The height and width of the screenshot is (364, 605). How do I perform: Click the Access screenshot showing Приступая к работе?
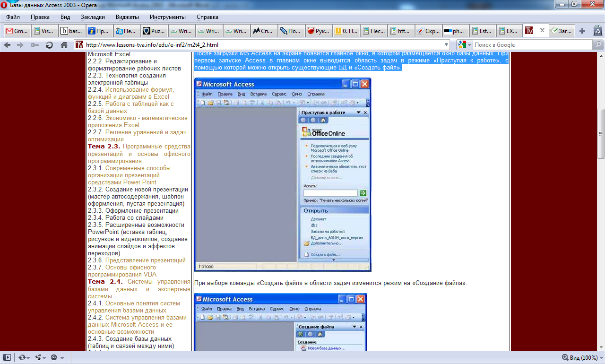(x=283, y=174)
